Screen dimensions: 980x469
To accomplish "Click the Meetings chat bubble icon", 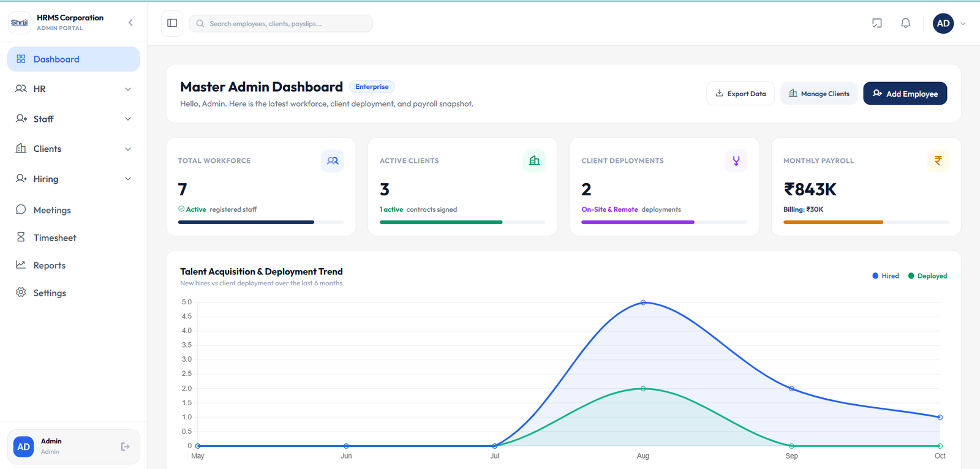I will point(21,209).
